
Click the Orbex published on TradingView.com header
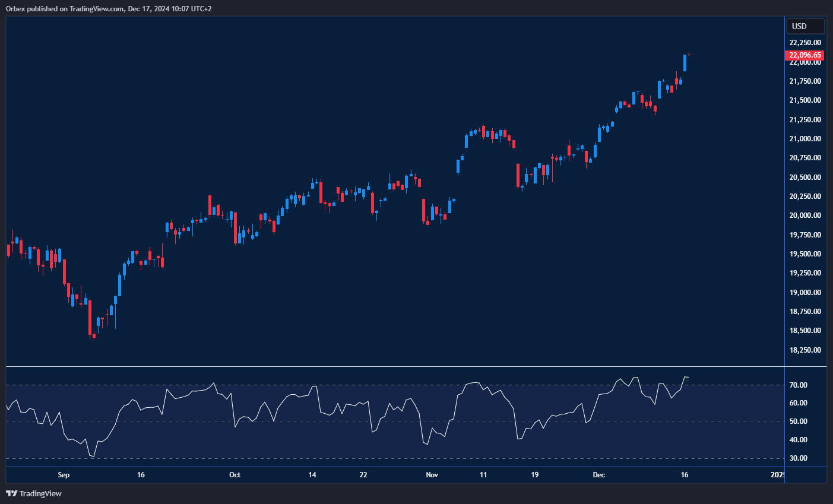(109, 8)
